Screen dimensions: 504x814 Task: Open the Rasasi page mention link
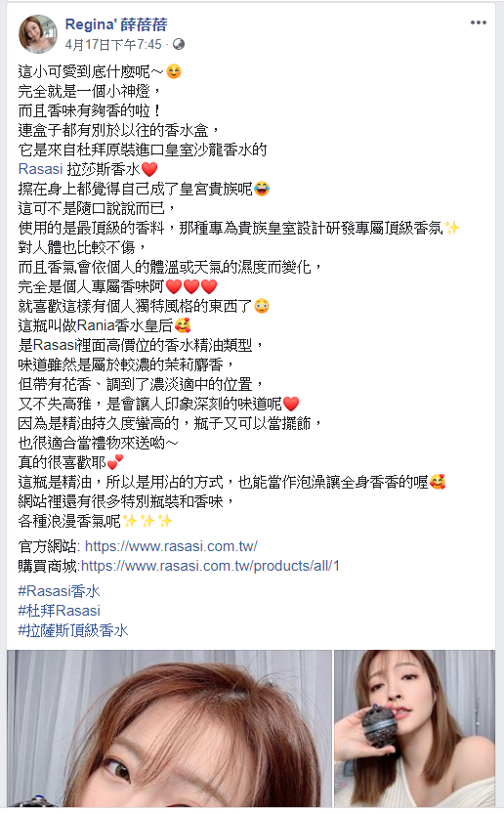[40, 169]
